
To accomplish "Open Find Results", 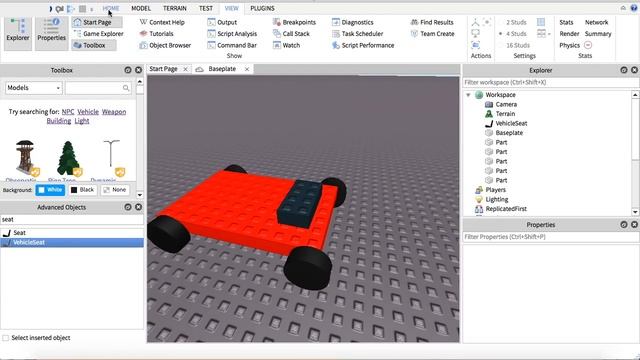I will (432, 22).
